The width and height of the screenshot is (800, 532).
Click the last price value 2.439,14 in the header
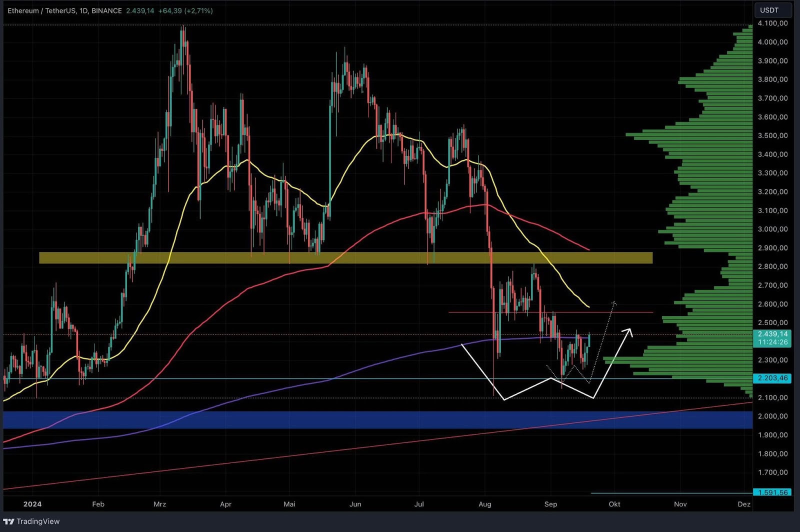[x=140, y=10]
